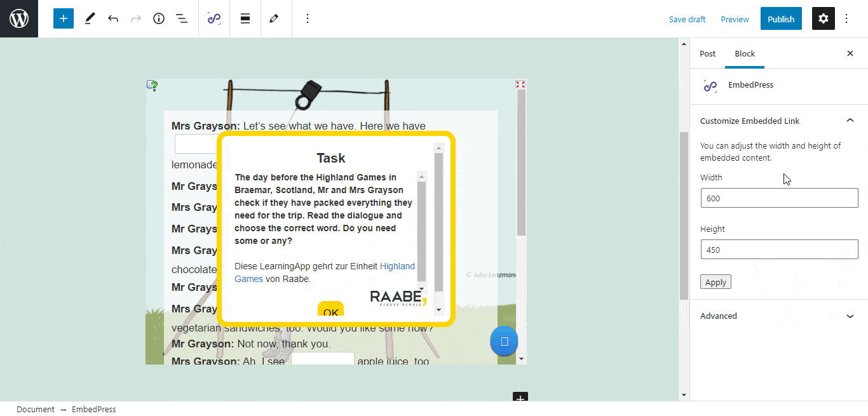Click the embedded app's scrollbar thumb
The image size is (868, 416).
[x=521, y=163]
